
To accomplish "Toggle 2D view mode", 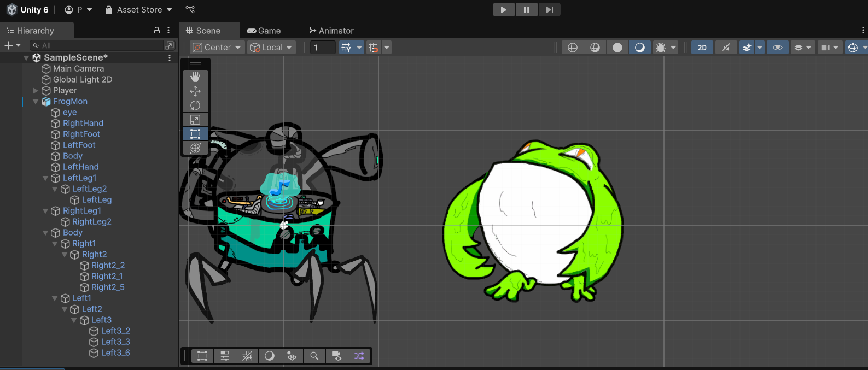I will [702, 48].
